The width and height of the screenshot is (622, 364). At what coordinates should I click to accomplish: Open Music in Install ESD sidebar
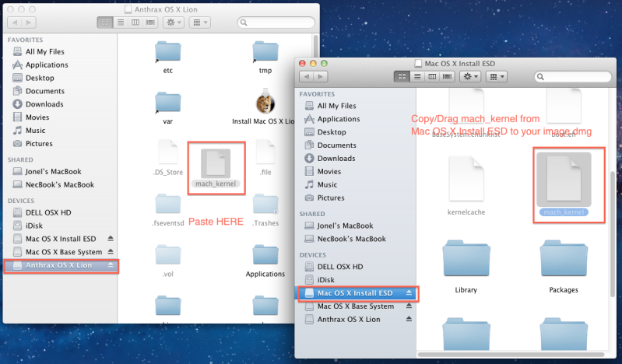[x=327, y=184]
